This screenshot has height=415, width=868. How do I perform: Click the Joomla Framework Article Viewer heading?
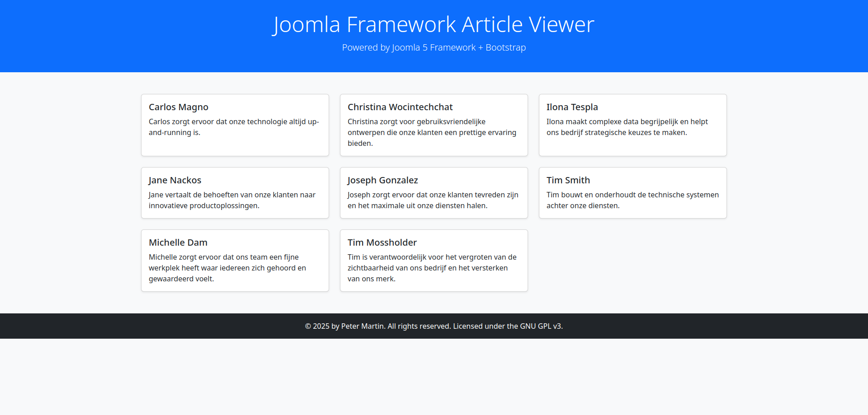coord(434,24)
